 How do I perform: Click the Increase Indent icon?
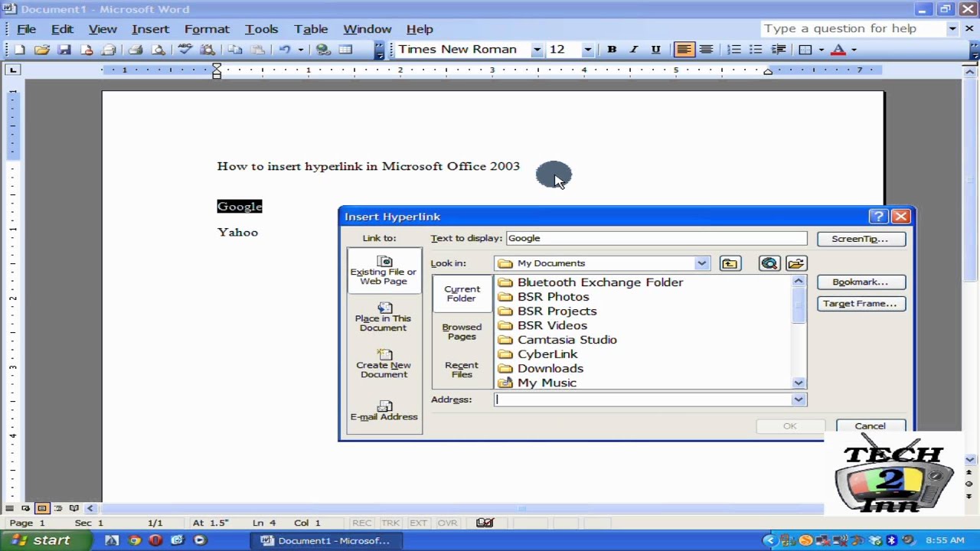[x=779, y=50]
